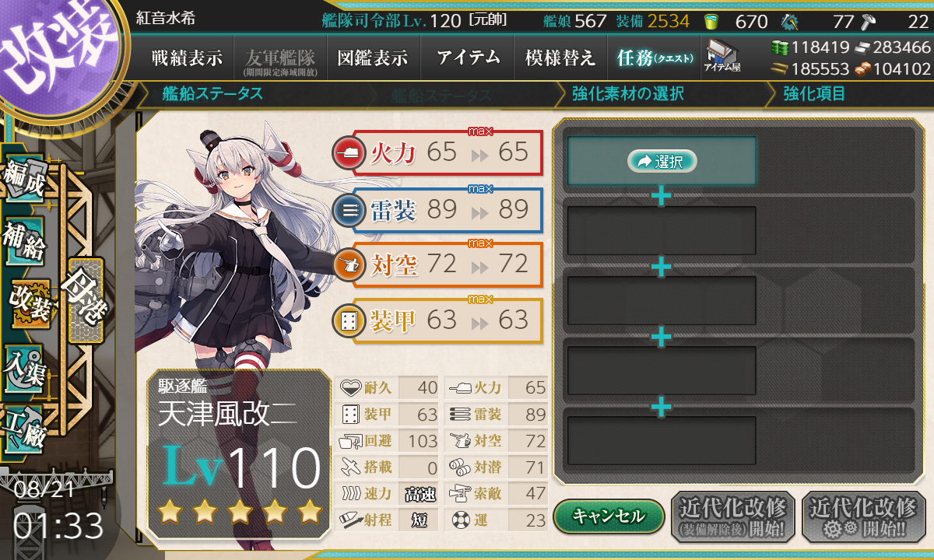Open the 図鑑表示 menu
This screenshot has width=934, height=560.
(372, 58)
